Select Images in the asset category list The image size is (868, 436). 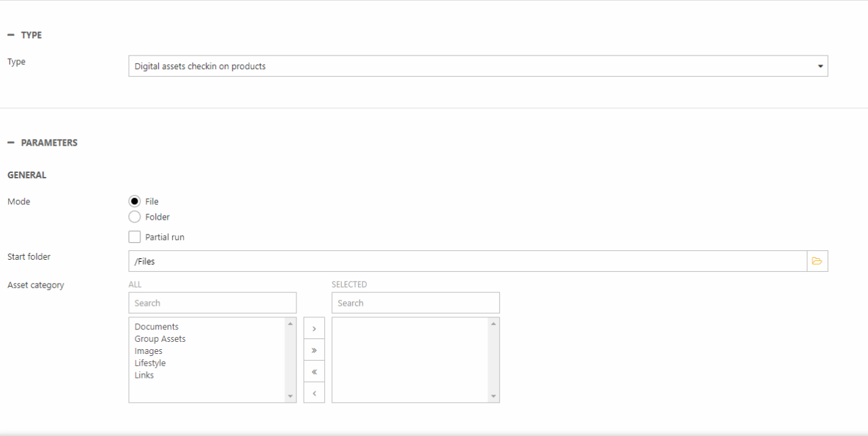click(149, 351)
